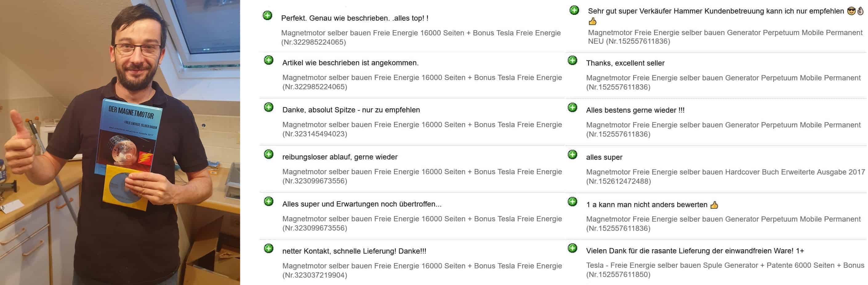Click green plus icon beside "Danke, absolut Spitze"
Viewport: 868px width, 285px height.
[268, 107]
